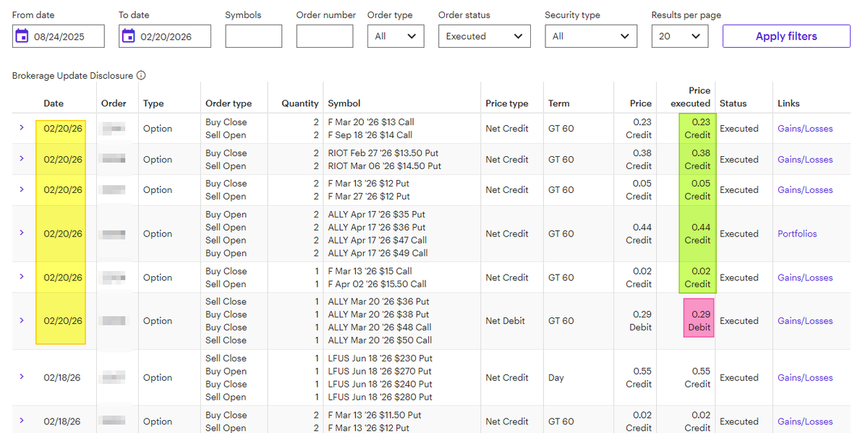Expand the F Mar 13 $11.50 Put row
868x433 pixels.
[x=22, y=421]
